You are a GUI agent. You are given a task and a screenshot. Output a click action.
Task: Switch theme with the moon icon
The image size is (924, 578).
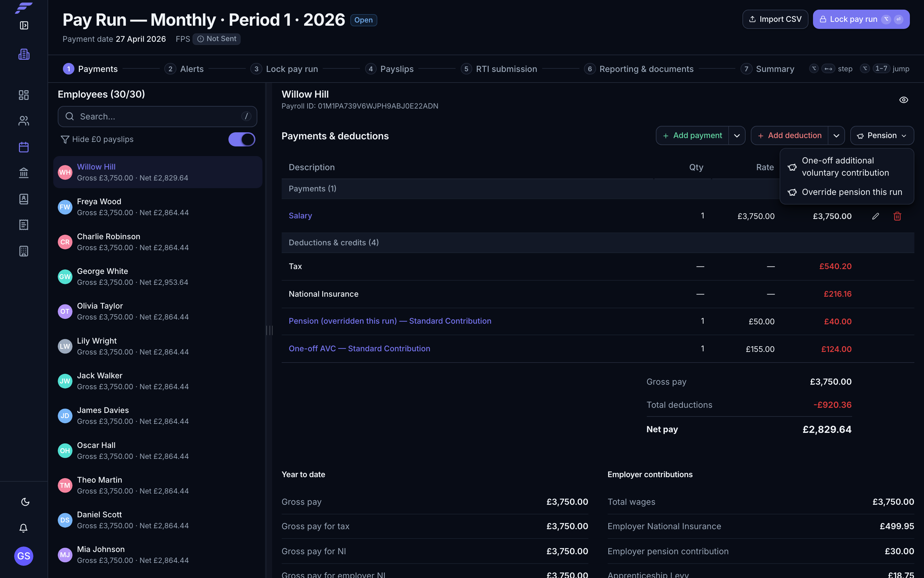pyautogui.click(x=25, y=502)
